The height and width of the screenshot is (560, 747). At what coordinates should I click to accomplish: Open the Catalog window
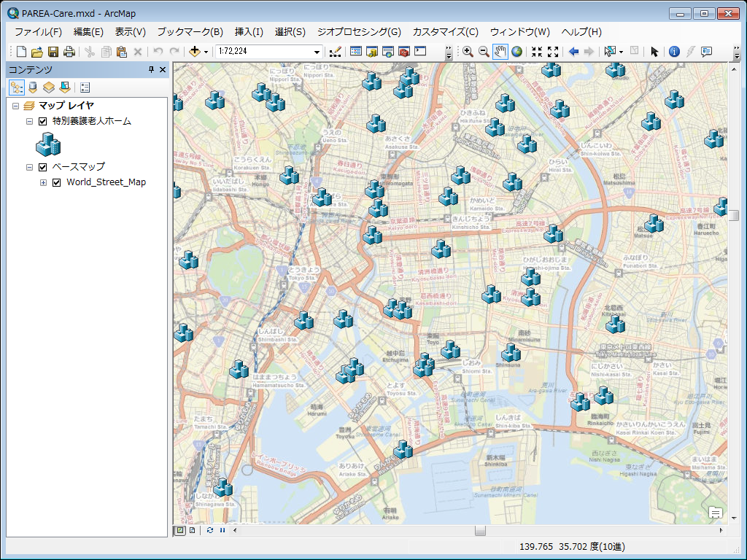371,52
